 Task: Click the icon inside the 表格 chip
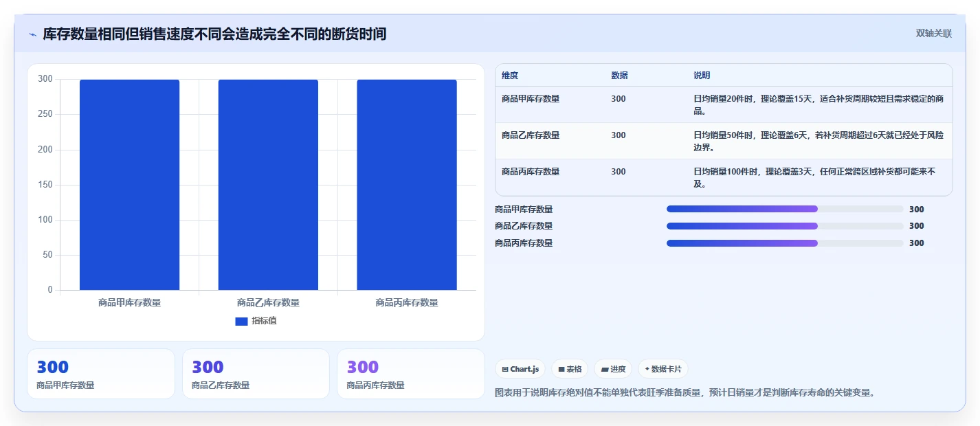point(561,369)
